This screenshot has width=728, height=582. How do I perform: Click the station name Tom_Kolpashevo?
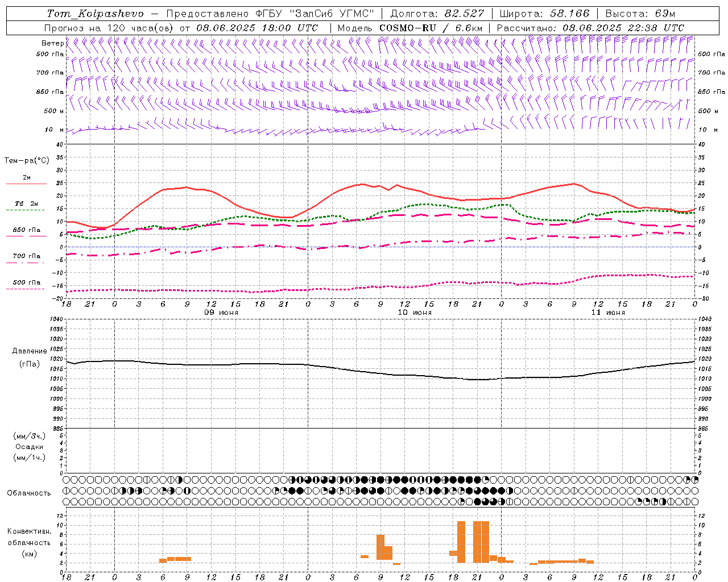95,14
